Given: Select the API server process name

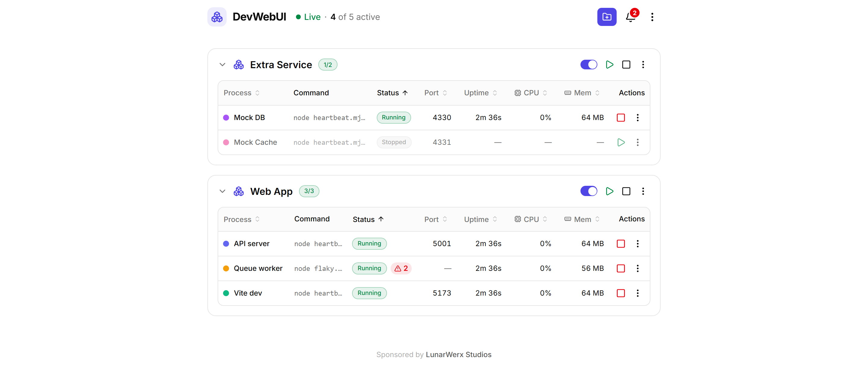Looking at the screenshot, I should 252,243.
